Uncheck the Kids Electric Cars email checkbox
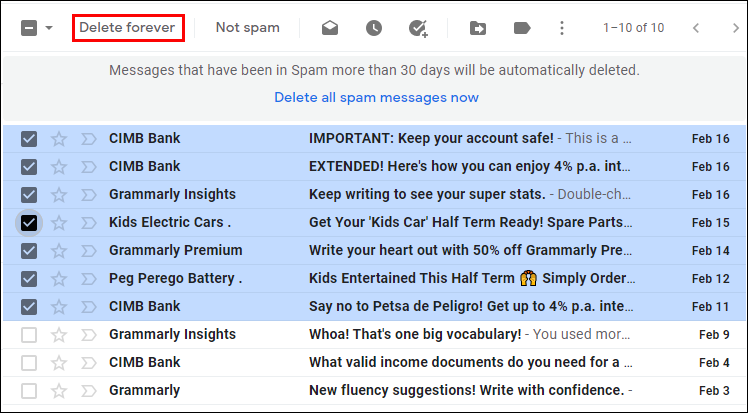Viewport: 748px width, 413px height. 29,222
